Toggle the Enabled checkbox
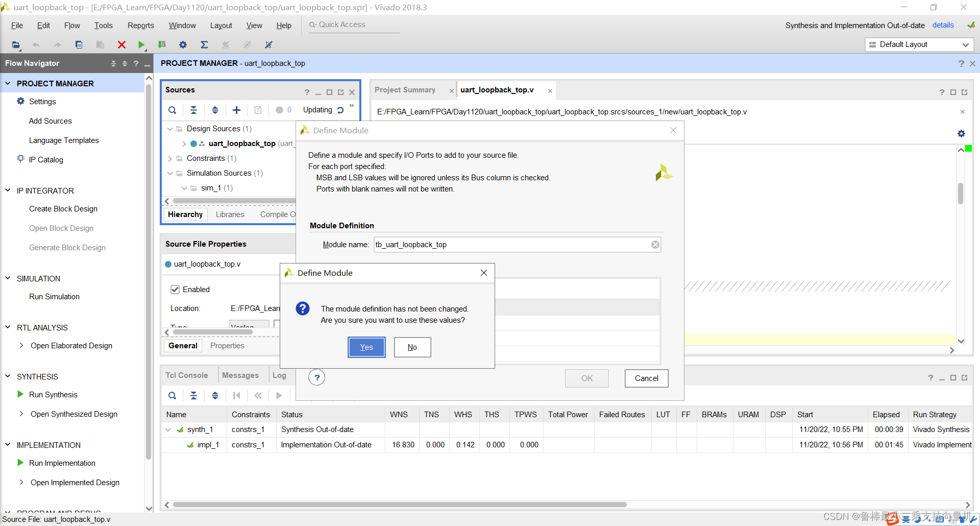Screen dimensions: 980x526 [175, 290]
